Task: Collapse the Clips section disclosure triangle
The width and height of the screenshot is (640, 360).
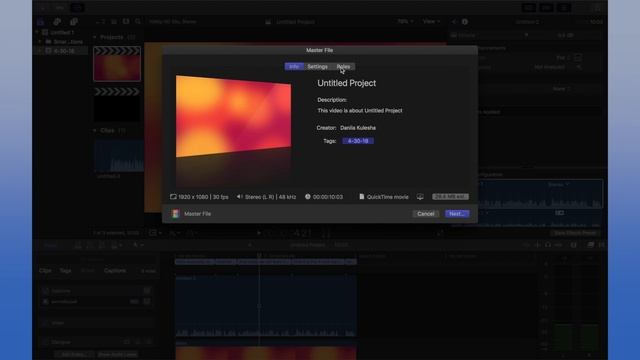Action: (95, 131)
